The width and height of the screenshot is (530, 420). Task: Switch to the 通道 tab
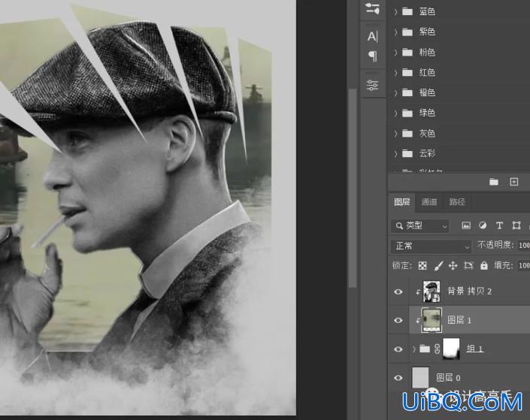[x=429, y=202]
